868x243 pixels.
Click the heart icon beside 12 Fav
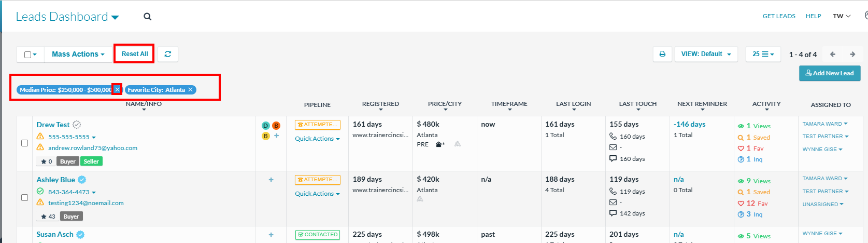point(741,204)
